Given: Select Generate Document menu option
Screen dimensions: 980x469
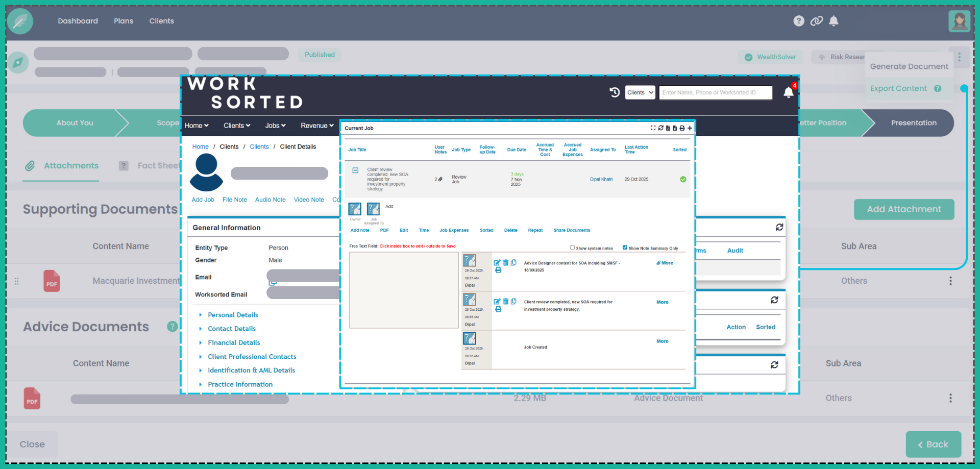Looking at the screenshot, I should [909, 66].
